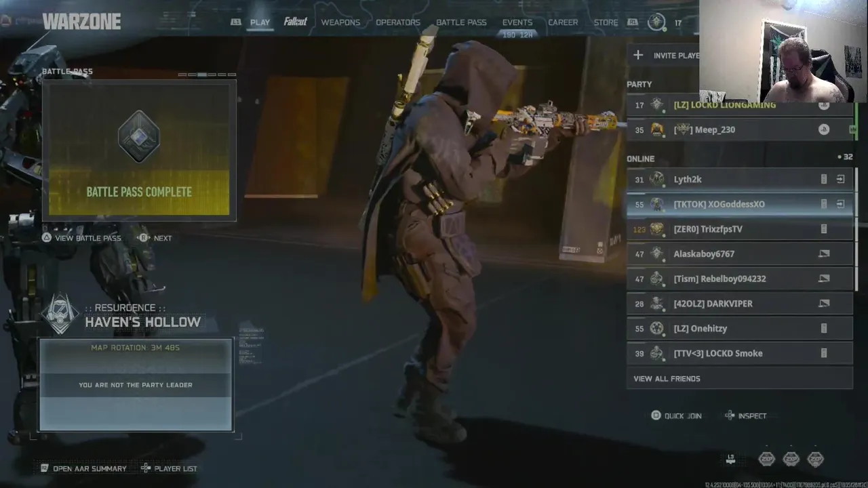Click Lyth2k's rank emblem
868x488 pixels.
click(656, 179)
